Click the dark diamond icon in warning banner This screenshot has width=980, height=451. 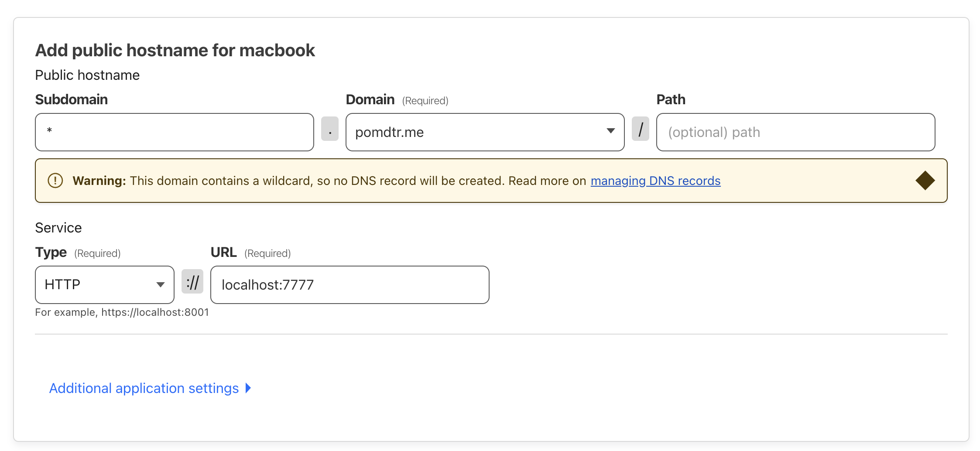pyautogui.click(x=925, y=181)
